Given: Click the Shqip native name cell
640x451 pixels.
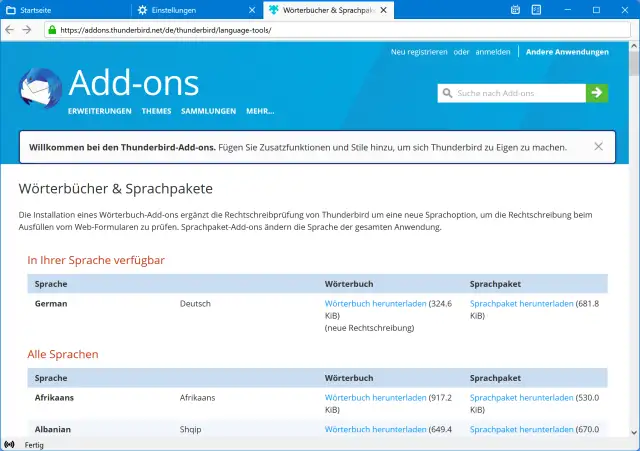Looking at the screenshot, I should (x=190, y=429).
